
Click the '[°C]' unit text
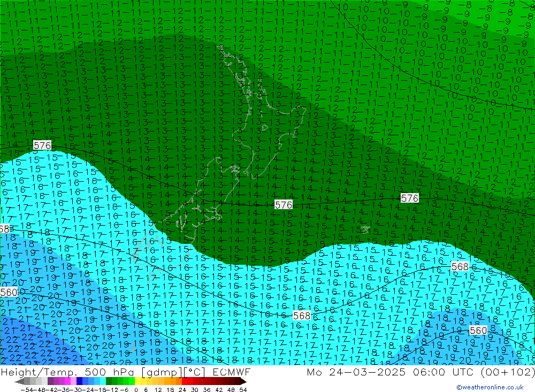click(195, 372)
